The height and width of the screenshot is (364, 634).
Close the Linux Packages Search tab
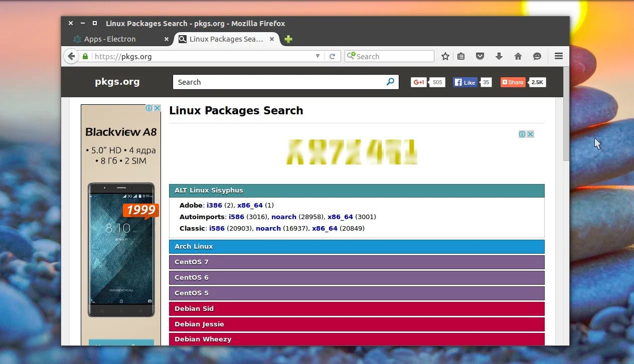(272, 39)
